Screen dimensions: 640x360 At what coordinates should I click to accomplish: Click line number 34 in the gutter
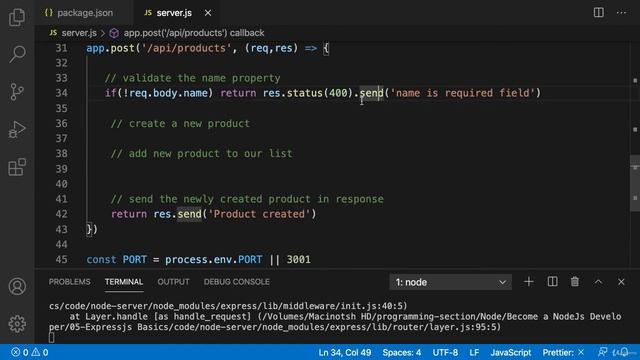tap(61, 93)
